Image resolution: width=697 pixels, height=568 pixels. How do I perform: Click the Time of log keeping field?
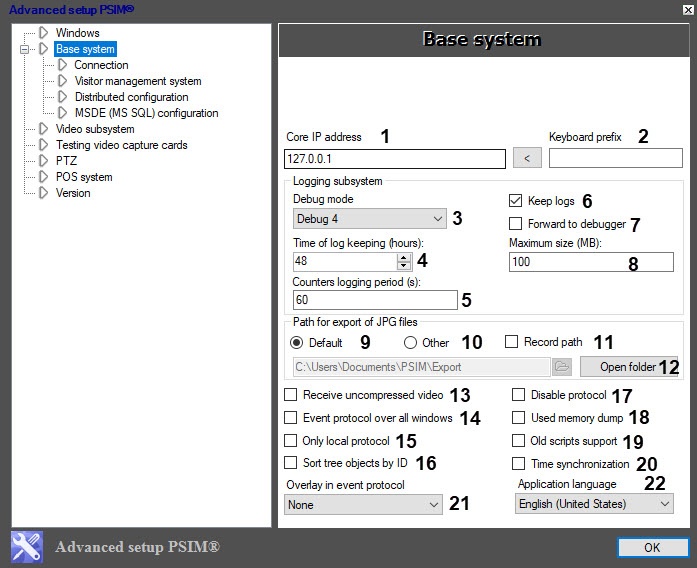[345, 261]
